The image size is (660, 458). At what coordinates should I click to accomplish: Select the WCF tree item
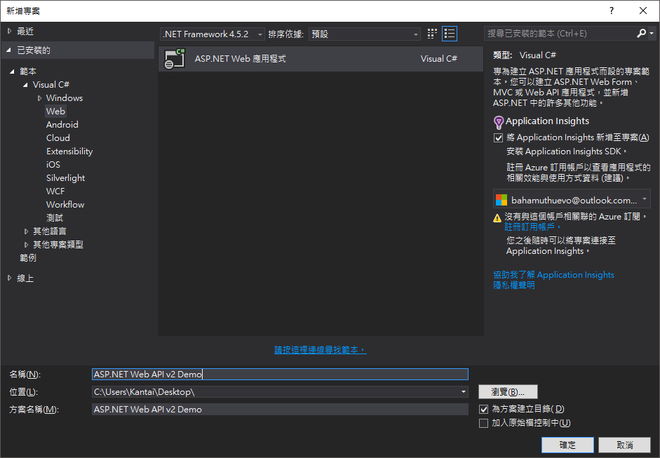tap(55, 191)
